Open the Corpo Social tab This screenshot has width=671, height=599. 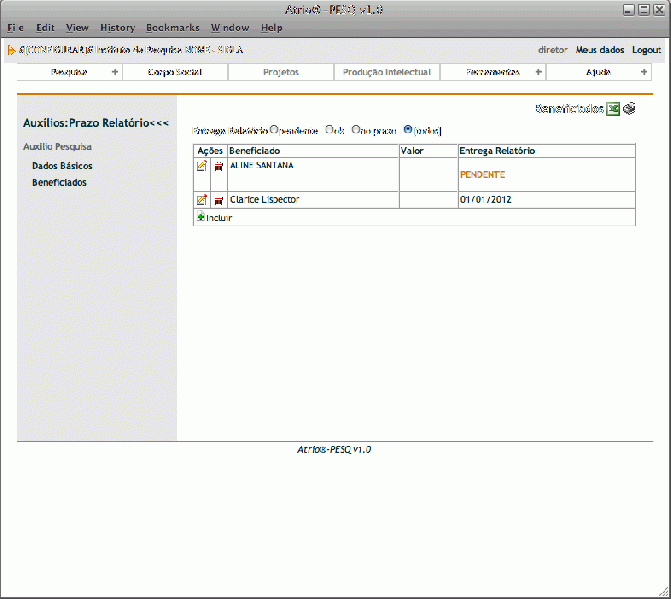[175, 72]
